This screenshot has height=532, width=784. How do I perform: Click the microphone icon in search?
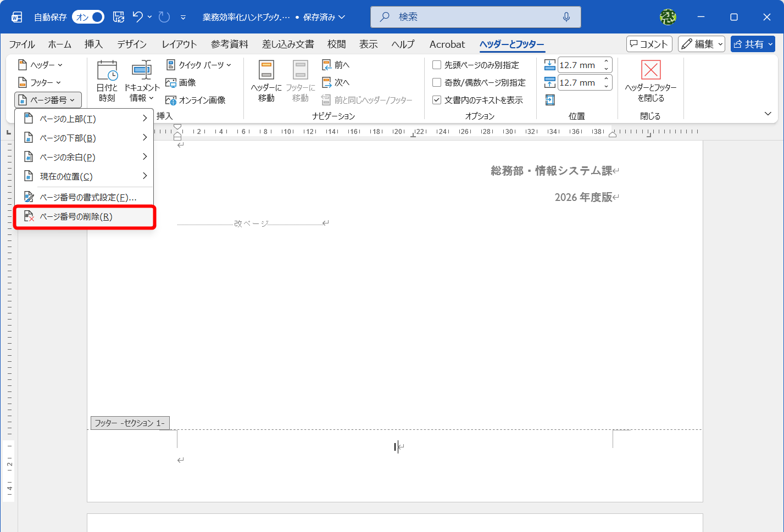coord(566,17)
